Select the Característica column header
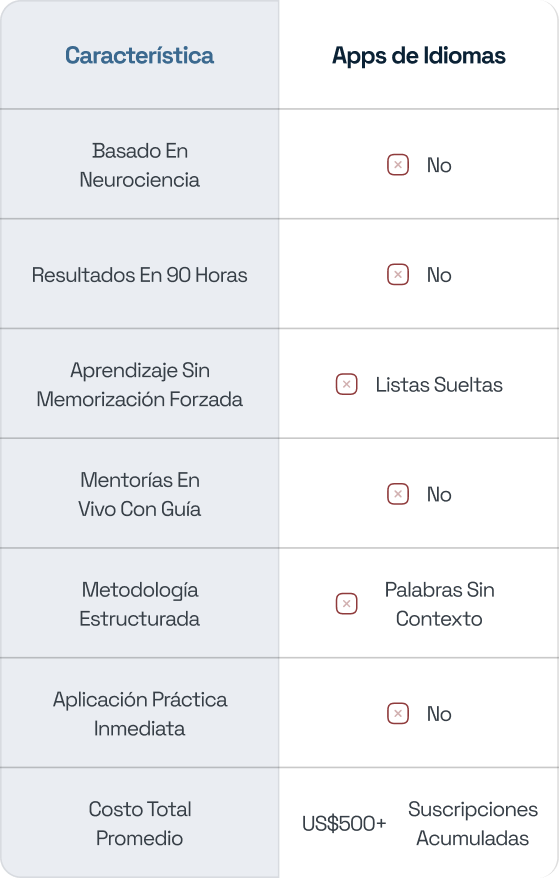 pyautogui.click(x=139, y=55)
